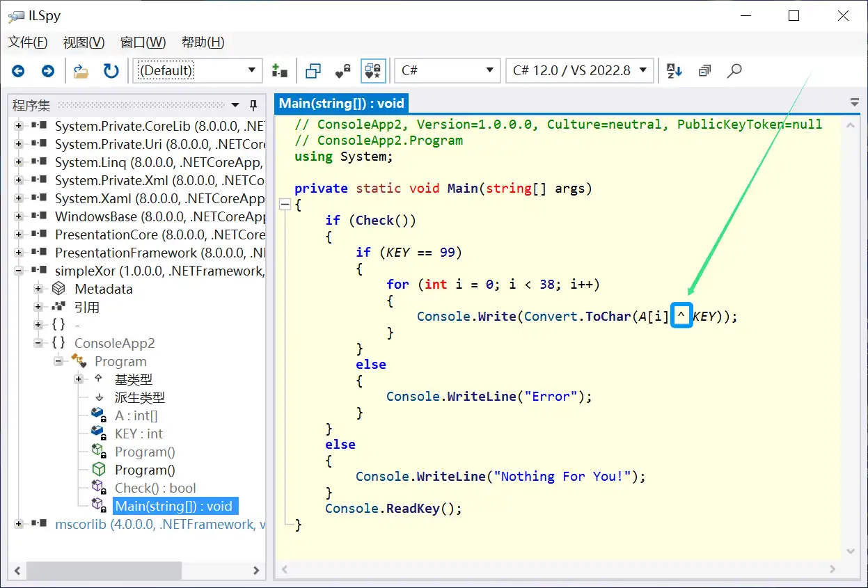Toggle show all types and members

tap(373, 71)
